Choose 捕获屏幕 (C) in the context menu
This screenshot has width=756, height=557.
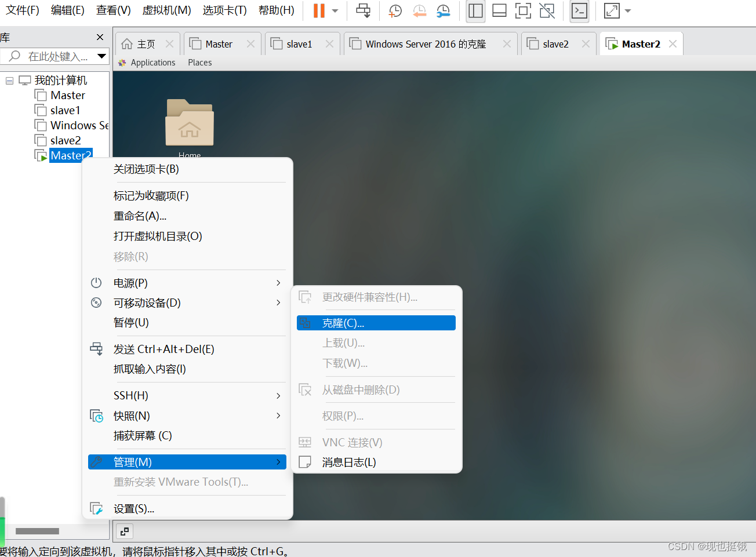(x=187, y=435)
